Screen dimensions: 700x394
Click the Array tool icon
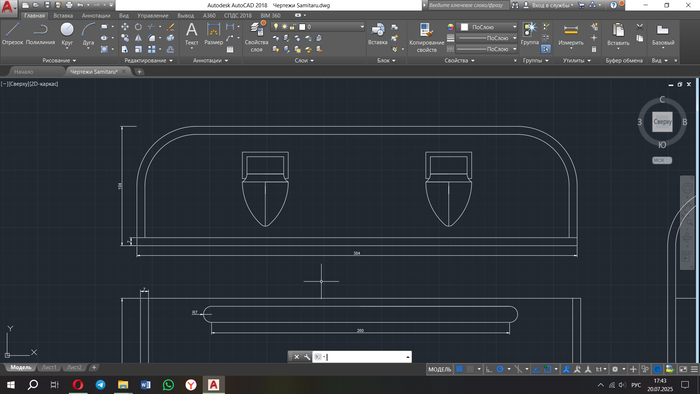[x=152, y=49]
